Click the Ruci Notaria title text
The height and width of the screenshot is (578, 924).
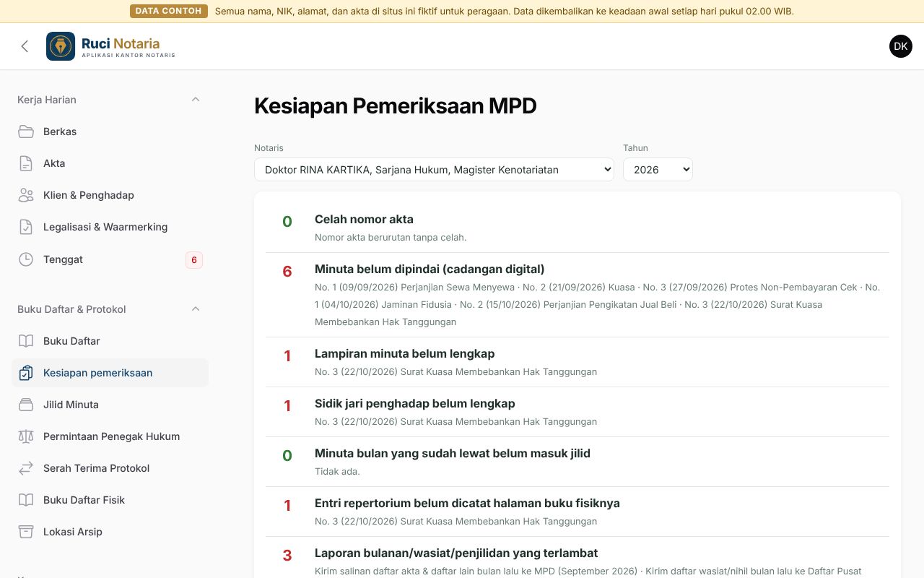click(x=121, y=43)
